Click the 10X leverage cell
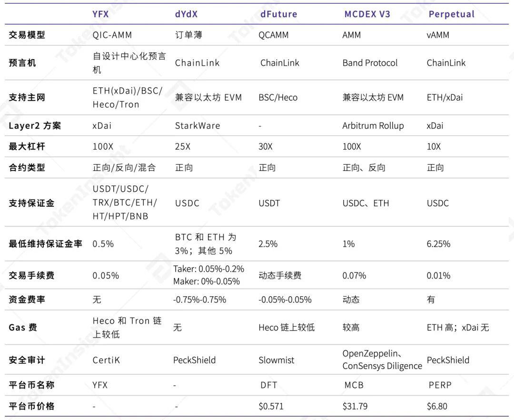The image size is (514, 420). click(x=434, y=146)
